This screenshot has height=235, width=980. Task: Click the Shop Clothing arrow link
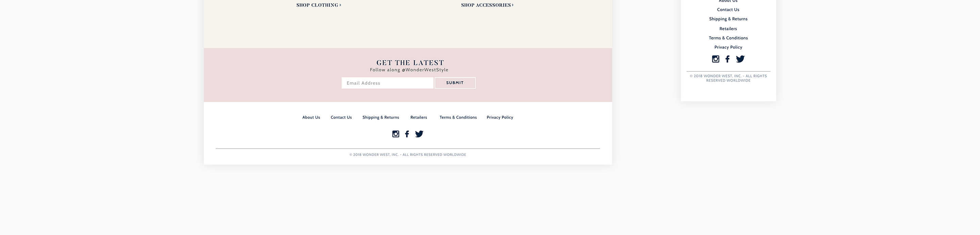[319, 5]
